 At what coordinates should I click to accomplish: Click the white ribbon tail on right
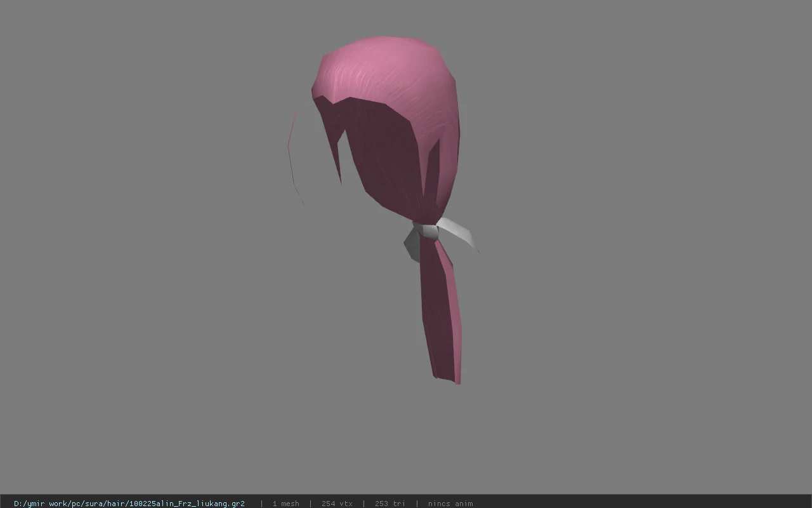click(x=460, y=233)
